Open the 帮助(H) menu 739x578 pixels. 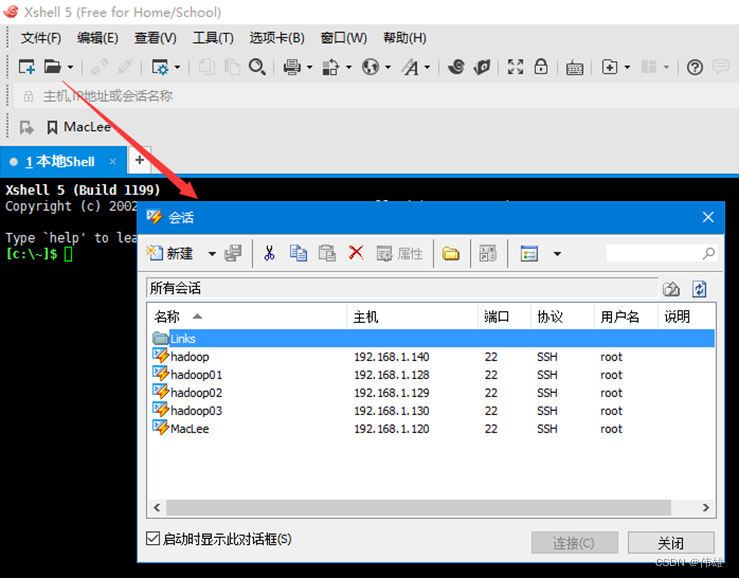click(x=405, y=38)
